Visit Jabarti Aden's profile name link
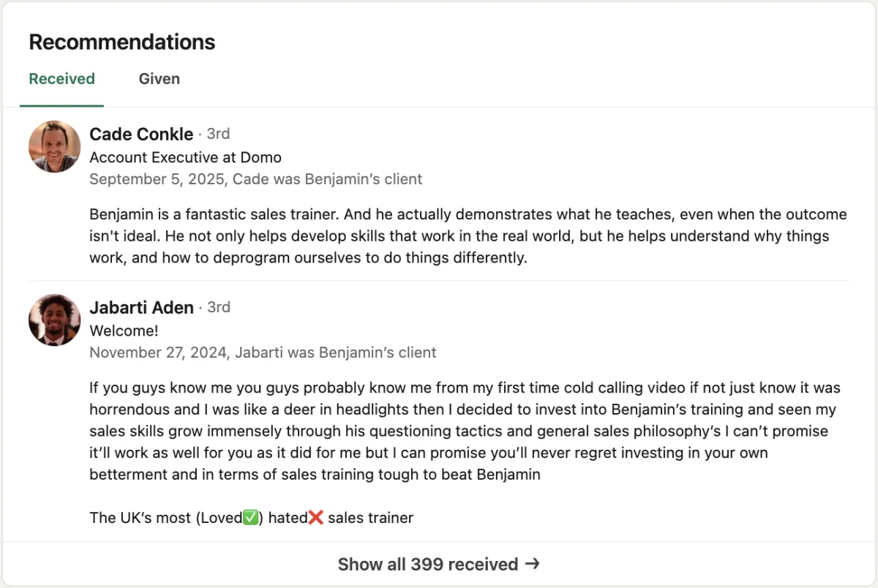The image size is (878, 588). point(141,307)
